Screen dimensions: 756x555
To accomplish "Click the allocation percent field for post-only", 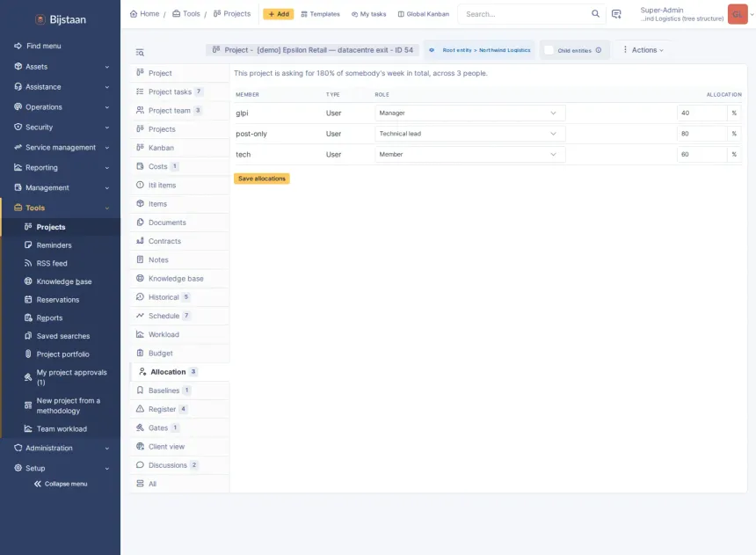I will (x=702, y=134).
